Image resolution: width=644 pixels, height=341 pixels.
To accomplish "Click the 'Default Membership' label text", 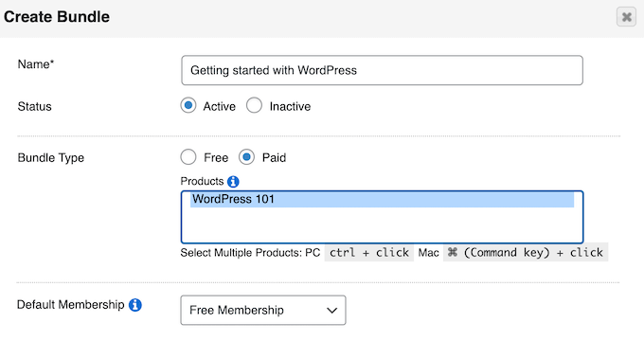I will pyautogui.click(x=71, y=305).
